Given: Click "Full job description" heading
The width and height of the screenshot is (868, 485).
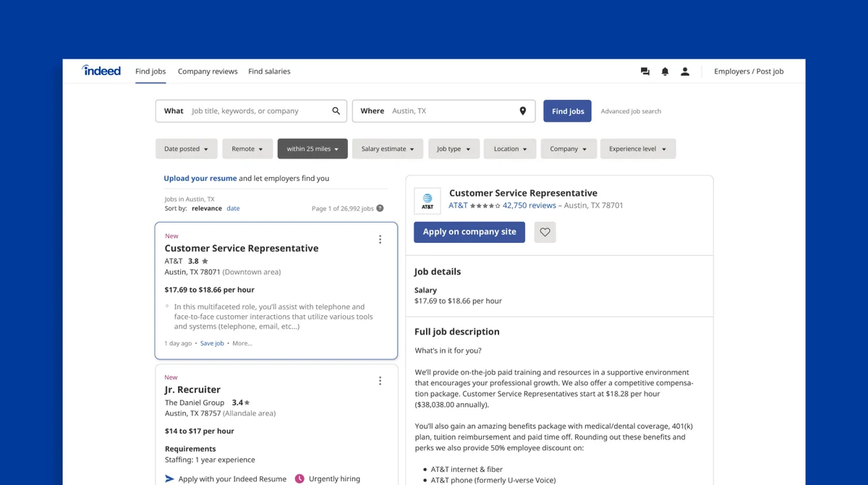Looking at the screenshot, I should point(457,332).
